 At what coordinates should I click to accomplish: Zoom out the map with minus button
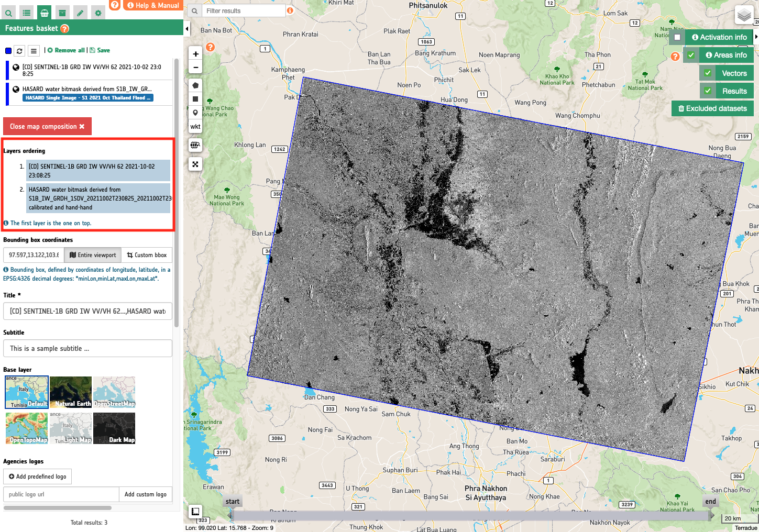[x=195, y=67]
